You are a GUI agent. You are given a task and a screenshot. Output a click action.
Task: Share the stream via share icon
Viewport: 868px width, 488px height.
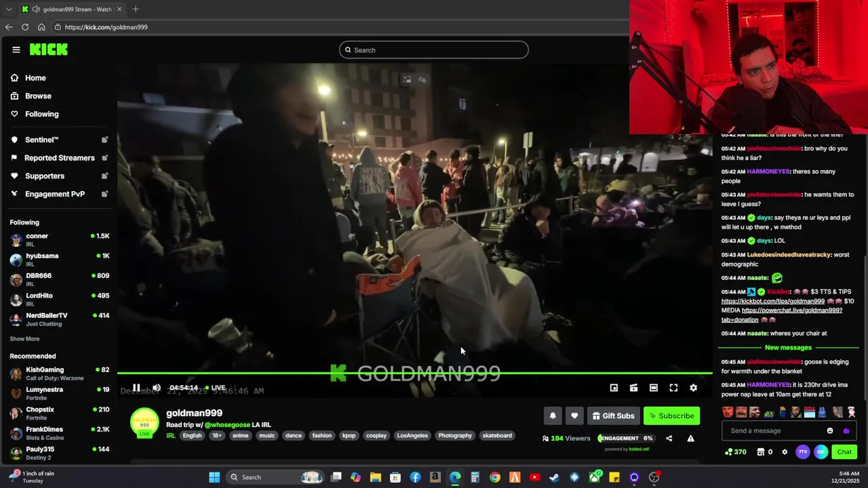pyautogui.click(x=669, y=438)
